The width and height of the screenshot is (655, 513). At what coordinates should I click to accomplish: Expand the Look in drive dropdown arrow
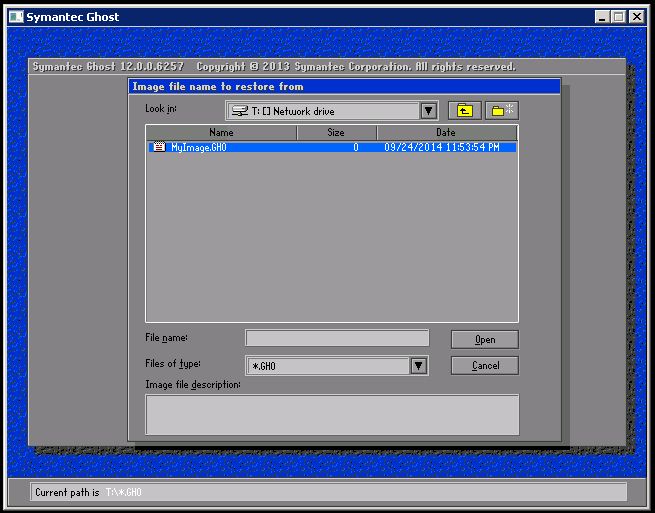pos(428,111)
